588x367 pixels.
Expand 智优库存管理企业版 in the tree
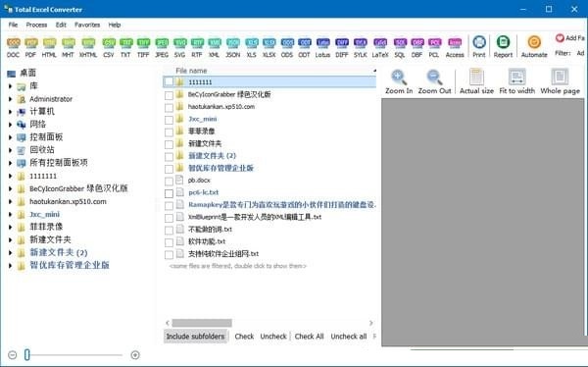click(10, 266)
